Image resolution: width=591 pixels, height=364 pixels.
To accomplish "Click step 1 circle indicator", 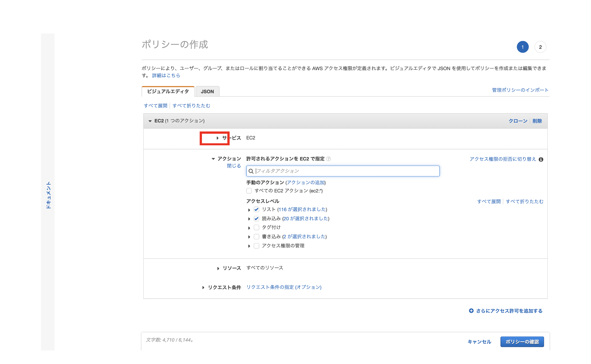I will 523,47.
